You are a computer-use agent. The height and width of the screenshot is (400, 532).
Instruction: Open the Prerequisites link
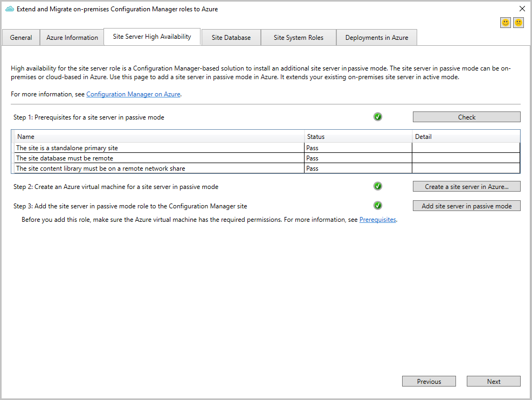[378, 220]
